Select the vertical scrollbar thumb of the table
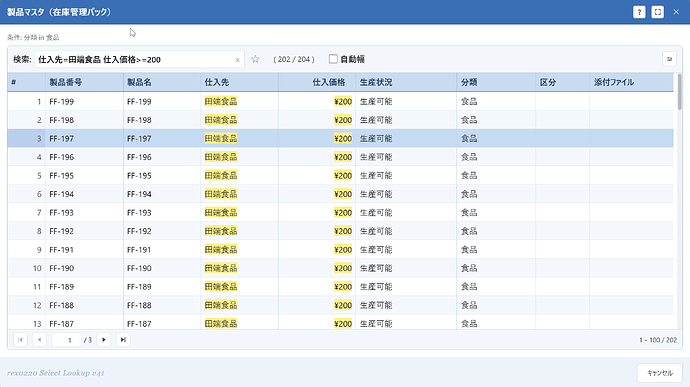Image resolution: width=690 pixels, height=387 pixels. point(679,92)
